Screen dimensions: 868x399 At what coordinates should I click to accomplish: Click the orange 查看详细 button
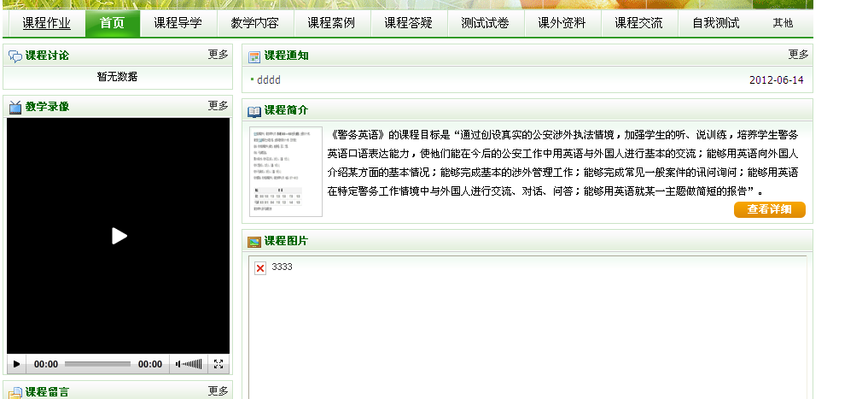click(769, 210)
